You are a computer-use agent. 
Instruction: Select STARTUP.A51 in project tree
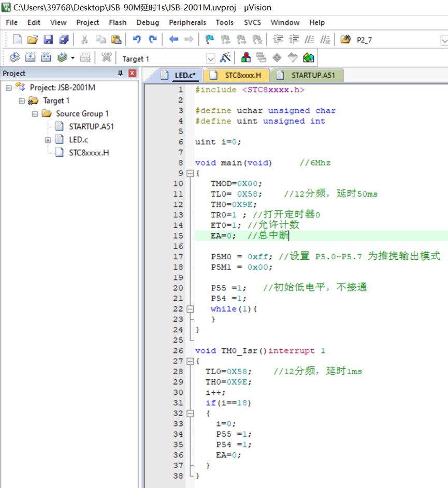[x=91, y=127]
